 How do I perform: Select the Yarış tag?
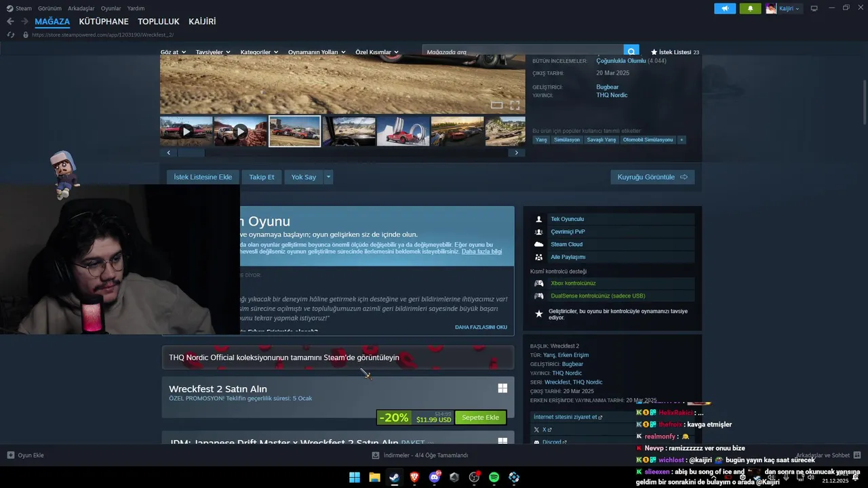click(541, 140)
